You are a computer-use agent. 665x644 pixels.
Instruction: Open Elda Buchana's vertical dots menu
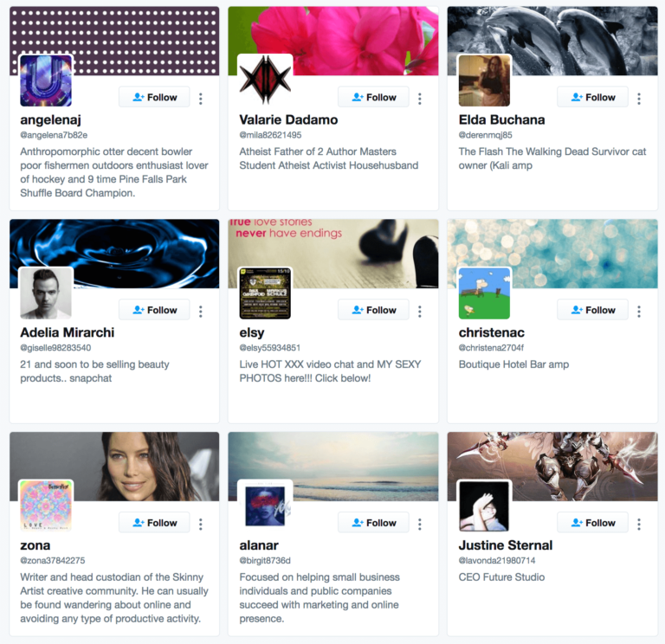click(639, 99)
